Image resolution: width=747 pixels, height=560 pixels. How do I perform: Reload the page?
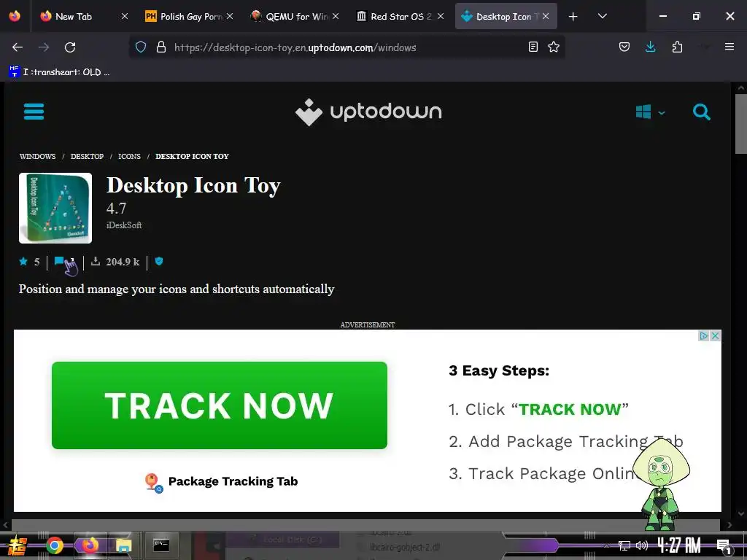click(70, 47)
